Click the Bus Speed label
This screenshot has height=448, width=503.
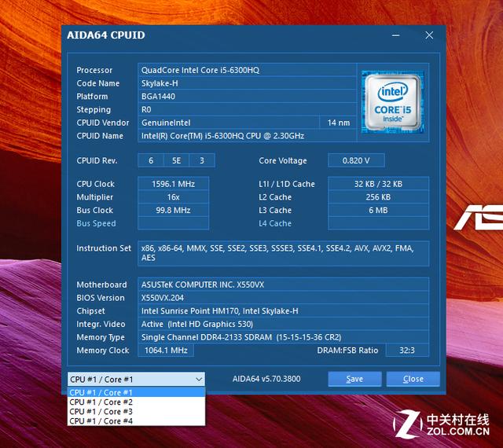tap(96, 223)
